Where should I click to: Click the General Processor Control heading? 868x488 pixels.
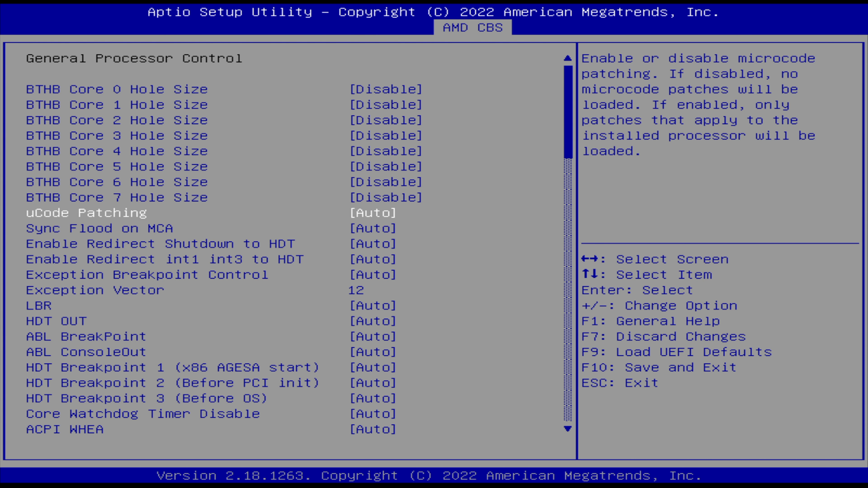[x=134, y=59]
